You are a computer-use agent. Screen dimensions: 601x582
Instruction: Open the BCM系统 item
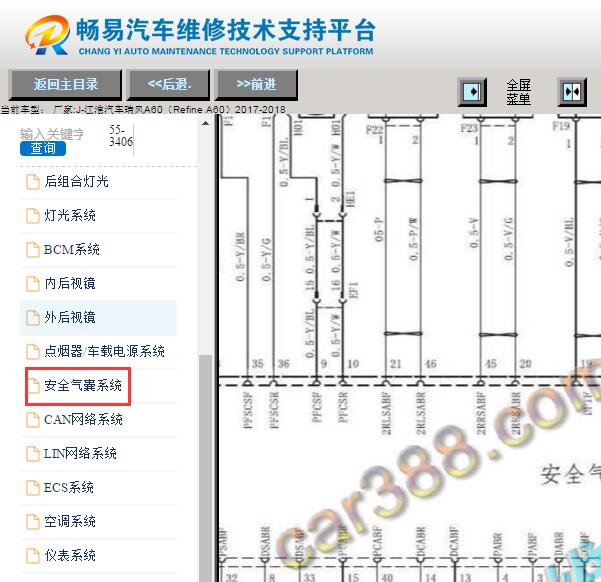click(x=99, y=250)
